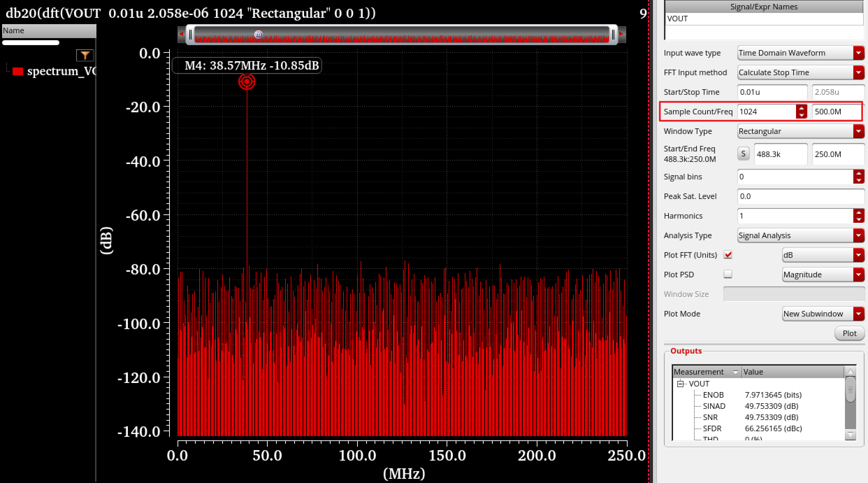Image resolution: width=868 pixels, height=483 pixels.
Task: Click the S button beside Start/End Freq
Action: click(x=743, y=154)
